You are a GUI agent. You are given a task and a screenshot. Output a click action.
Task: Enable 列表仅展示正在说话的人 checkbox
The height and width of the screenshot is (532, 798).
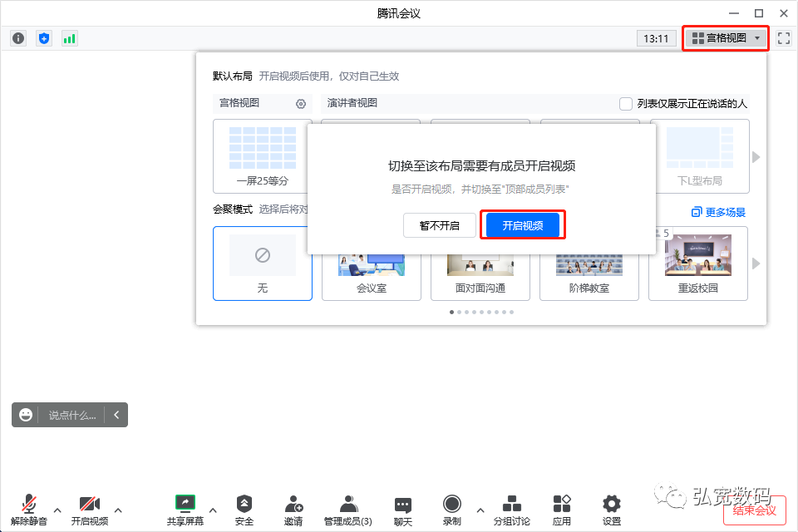pos(625,103)
